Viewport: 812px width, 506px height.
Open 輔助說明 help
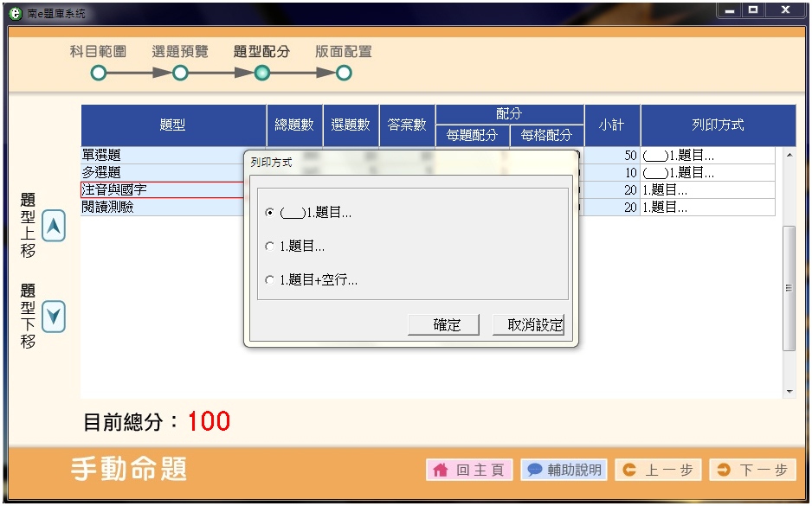click(x=564, y=470)
